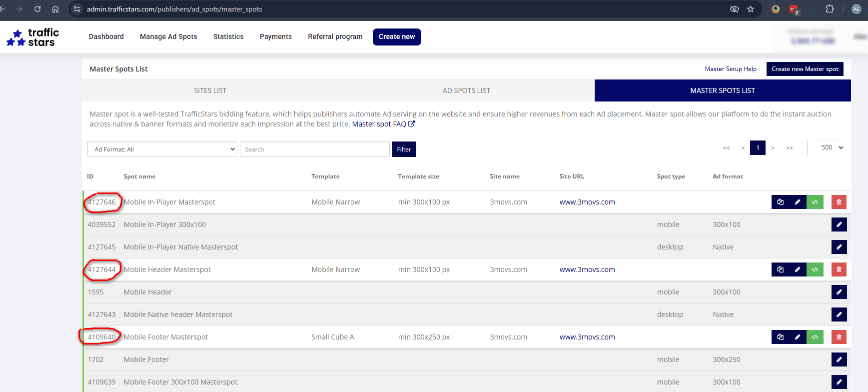Select ID 4127646 cell
The height and width of the screenshot is (392, 868).
click(x=102, y=202)
